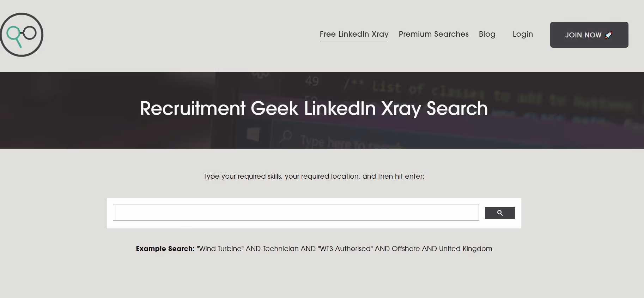Trigger the Xray search with the lens icon

(499, 213)
